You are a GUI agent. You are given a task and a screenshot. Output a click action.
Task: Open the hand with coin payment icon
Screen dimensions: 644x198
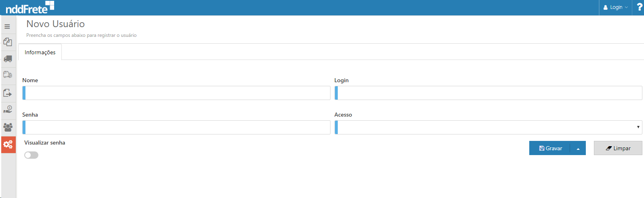[x=8, y=109]
